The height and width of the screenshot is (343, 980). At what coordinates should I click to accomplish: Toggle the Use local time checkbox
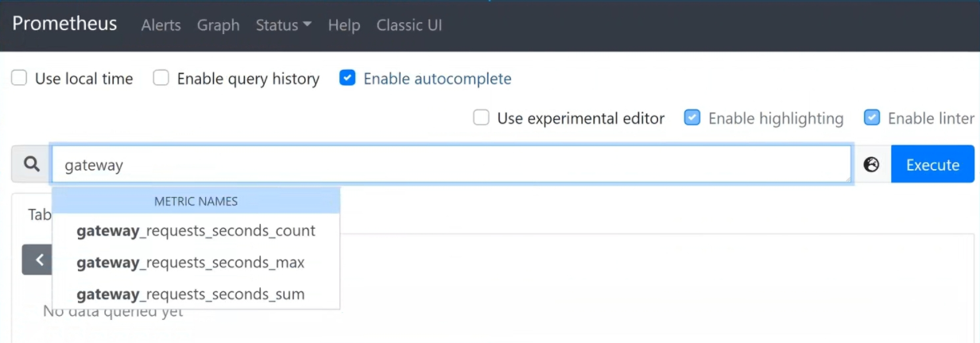20,79
